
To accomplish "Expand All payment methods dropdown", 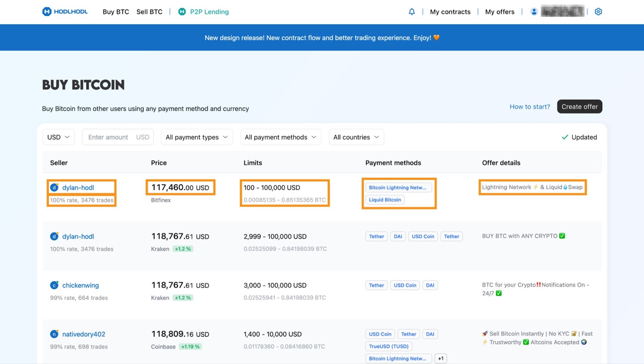I will click(x=281, y=137).
